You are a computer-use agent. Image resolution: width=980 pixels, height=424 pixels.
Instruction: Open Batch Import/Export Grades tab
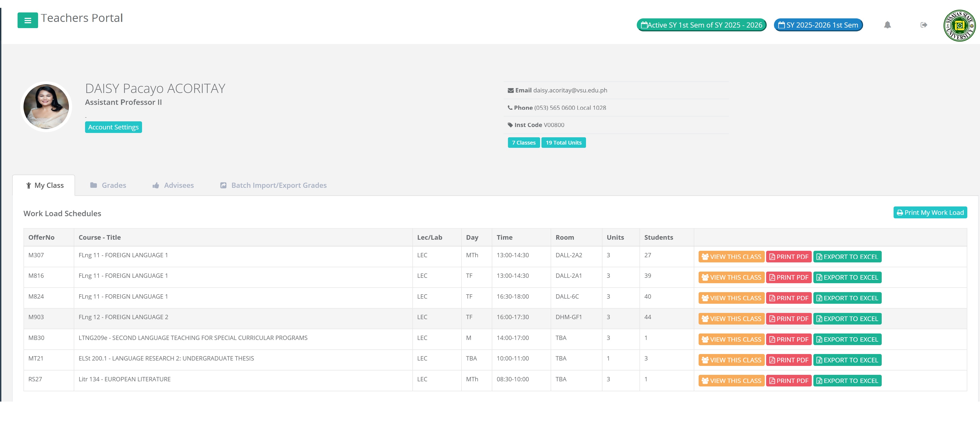pyautogui.click(x=273, y=185)
